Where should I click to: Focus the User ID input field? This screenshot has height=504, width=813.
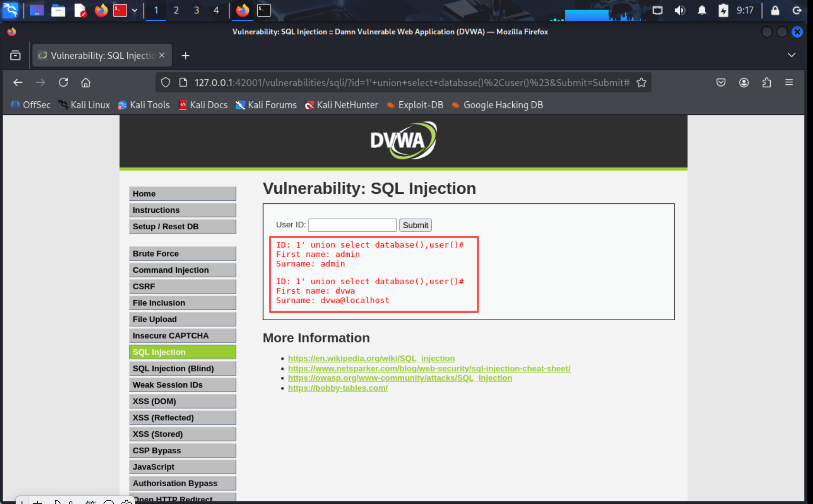pyautogui.click(x=352, y=225)
